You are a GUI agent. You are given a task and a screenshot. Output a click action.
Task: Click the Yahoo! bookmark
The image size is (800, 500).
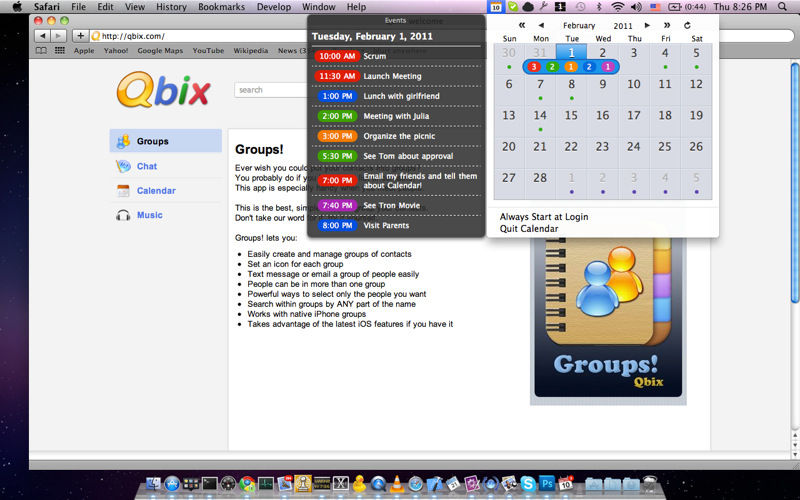pyautogui.click(x=116, y=51)
